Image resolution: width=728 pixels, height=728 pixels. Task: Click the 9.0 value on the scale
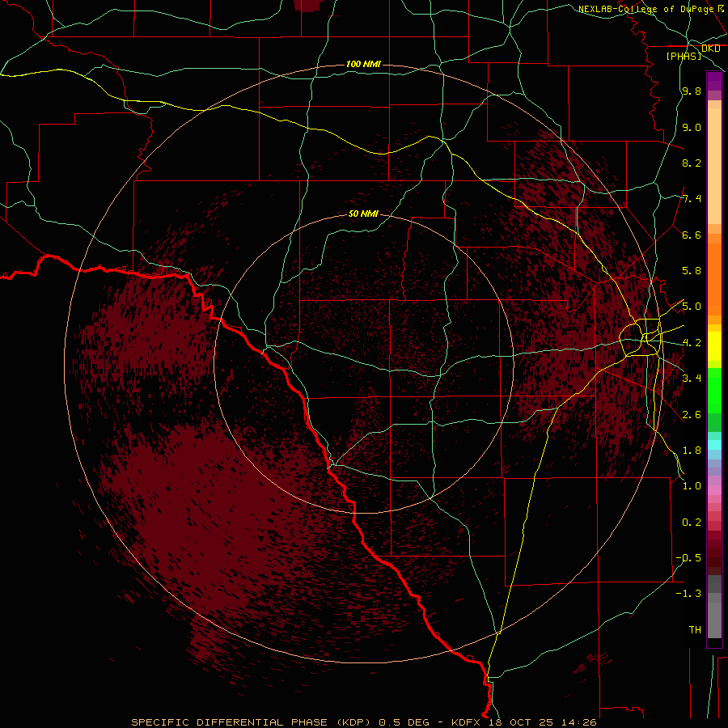[x=692, y=127]
